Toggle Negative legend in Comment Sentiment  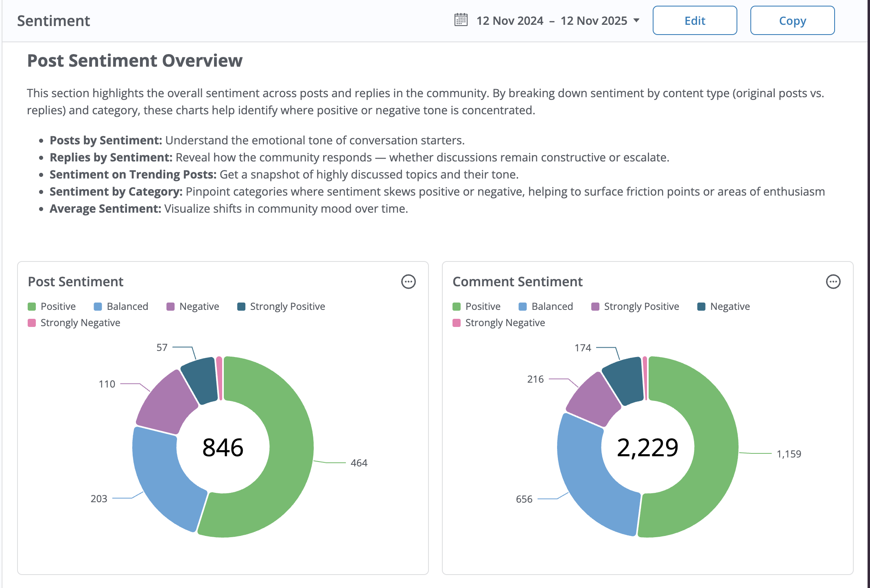pyautogui.click(x=730, y=307)
